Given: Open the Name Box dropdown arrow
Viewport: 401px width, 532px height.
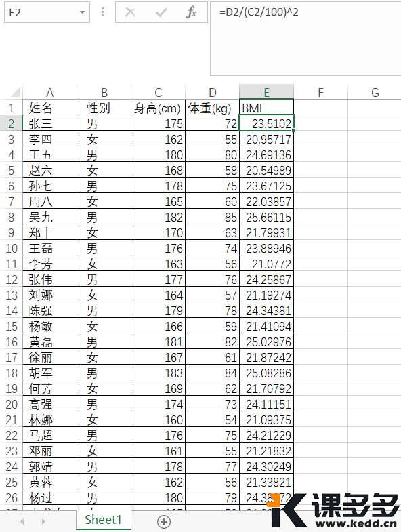Looking at the screenshot, I should click(x=82, y=12).
